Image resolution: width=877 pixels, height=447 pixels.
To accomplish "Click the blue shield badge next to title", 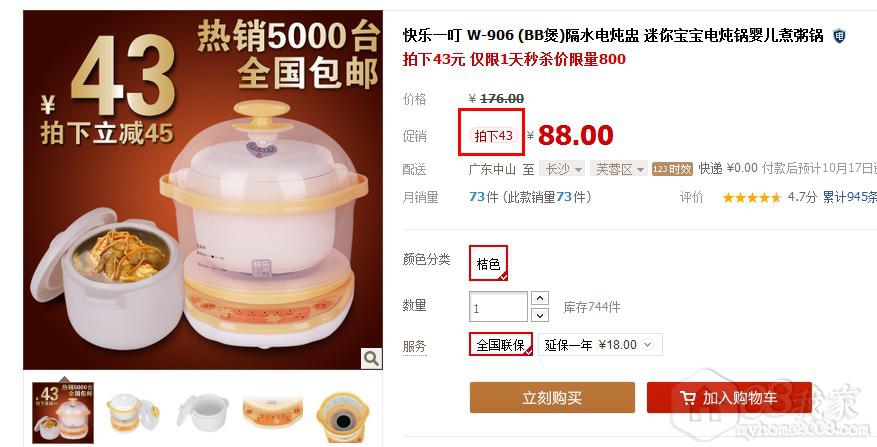I will [x=839, y=36].
